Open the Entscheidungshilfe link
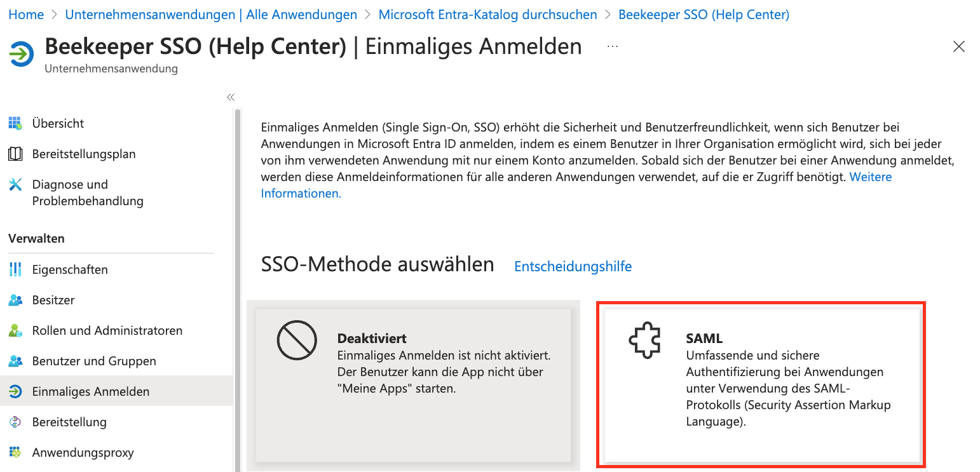This screenshot has width=980, height=472. (573, 266)
